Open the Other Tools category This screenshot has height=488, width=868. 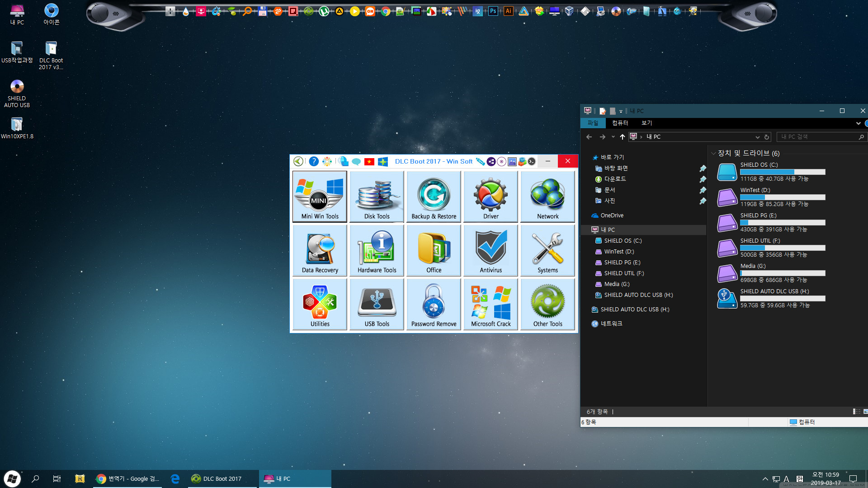point(547,304)
